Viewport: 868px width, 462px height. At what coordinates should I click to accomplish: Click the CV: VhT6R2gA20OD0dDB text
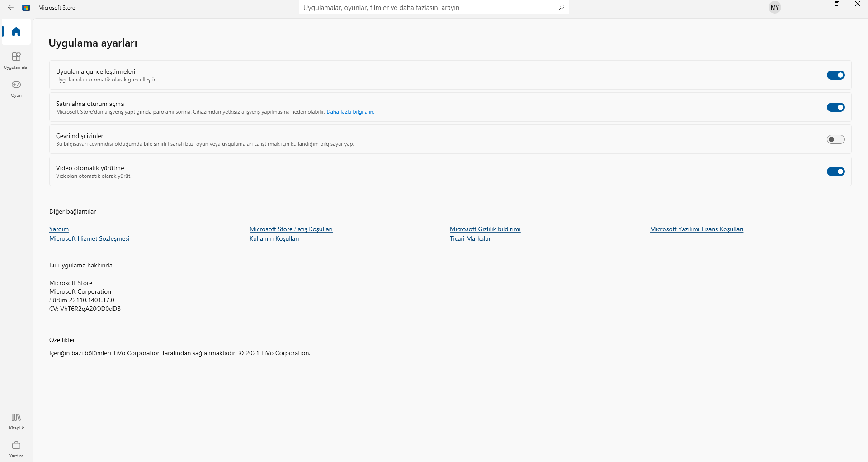(x=85, y=309)
